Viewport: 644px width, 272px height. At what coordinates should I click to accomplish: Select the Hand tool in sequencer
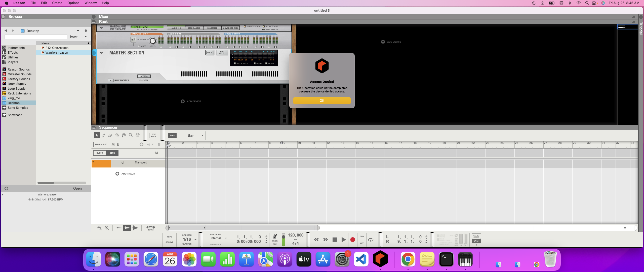138,135
